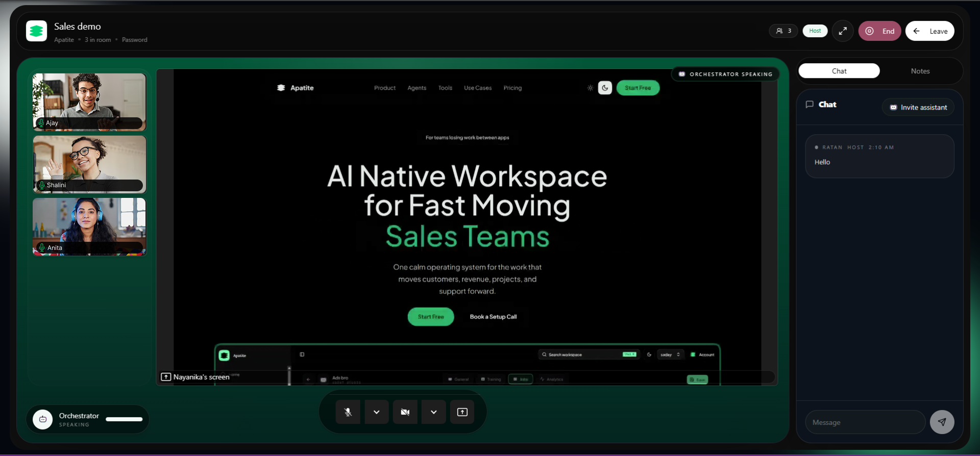
Task: Send the chat message
Action: [942, 422]
